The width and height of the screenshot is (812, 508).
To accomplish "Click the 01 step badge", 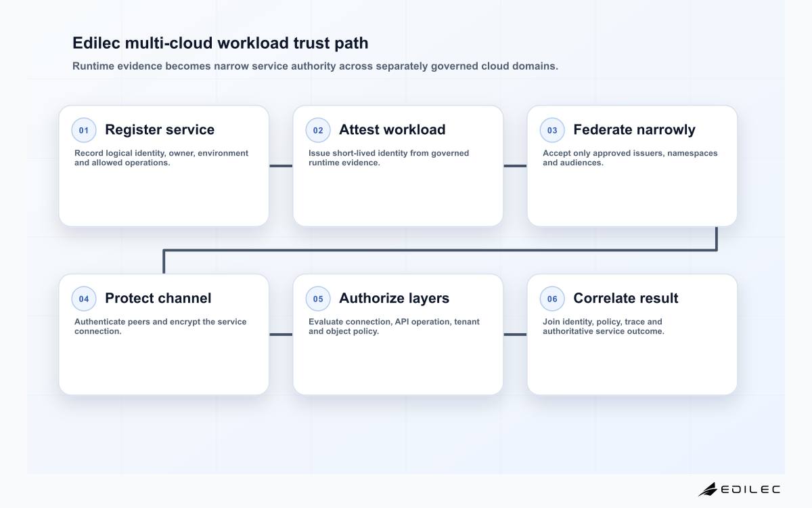I will 84,130.
